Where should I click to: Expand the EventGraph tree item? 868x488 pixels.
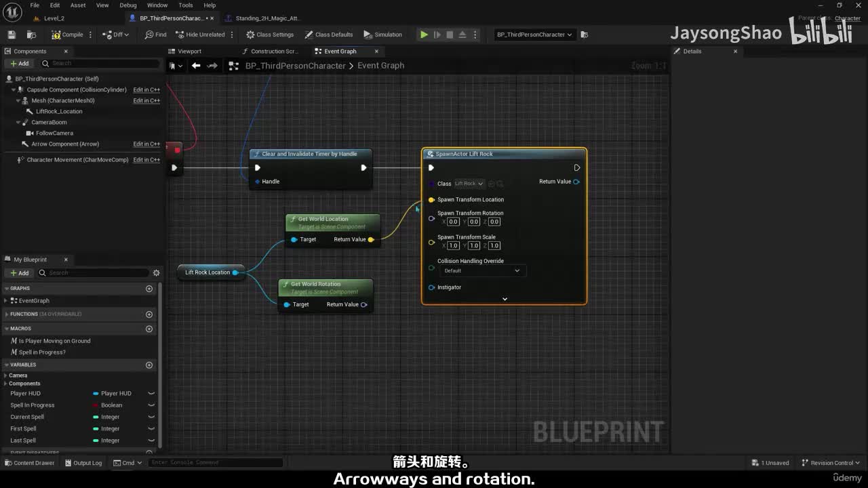click(x=7, y=301)
